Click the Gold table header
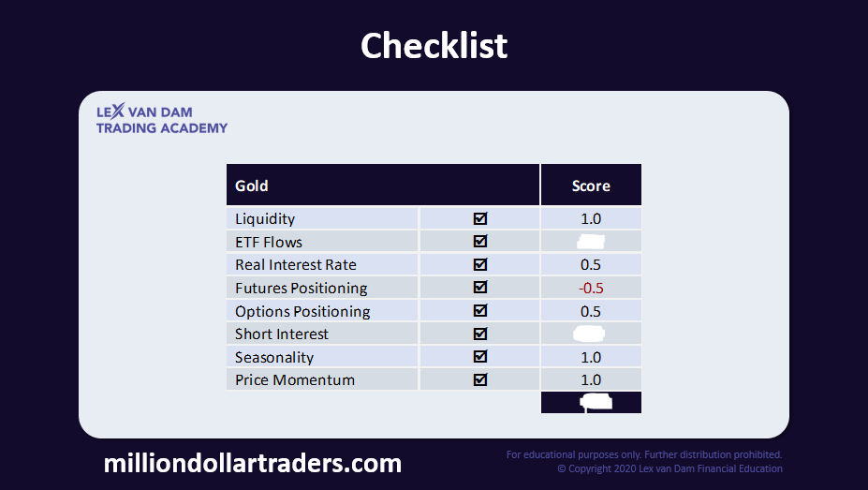 [x=252, y=186]
